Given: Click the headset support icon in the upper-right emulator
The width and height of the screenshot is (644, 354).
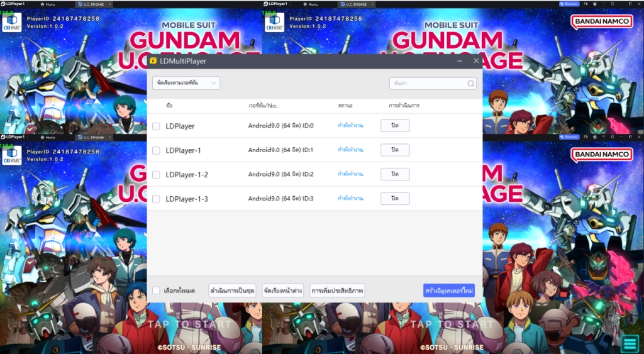Looking at the screenshot, I should tap(586, 4).
